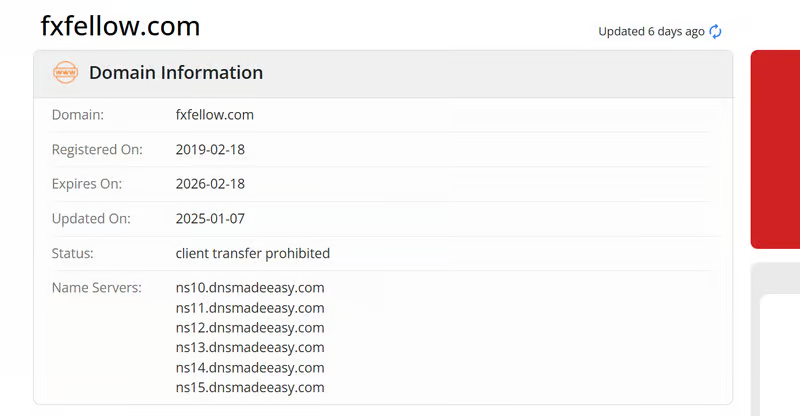The height and width of the screenshot is (416, 800).
Task: Click name server ns13.dnsmadeeasy.com
Action: [250, 348]
